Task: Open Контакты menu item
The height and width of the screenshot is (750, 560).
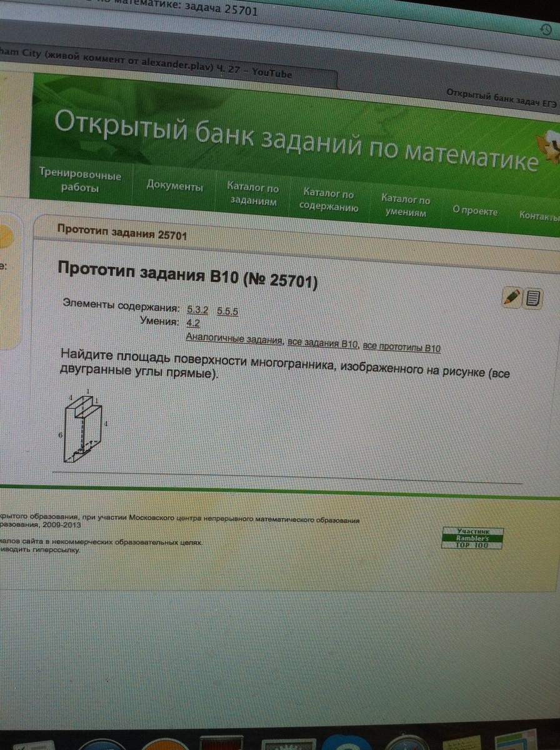Action: (539, 216)
